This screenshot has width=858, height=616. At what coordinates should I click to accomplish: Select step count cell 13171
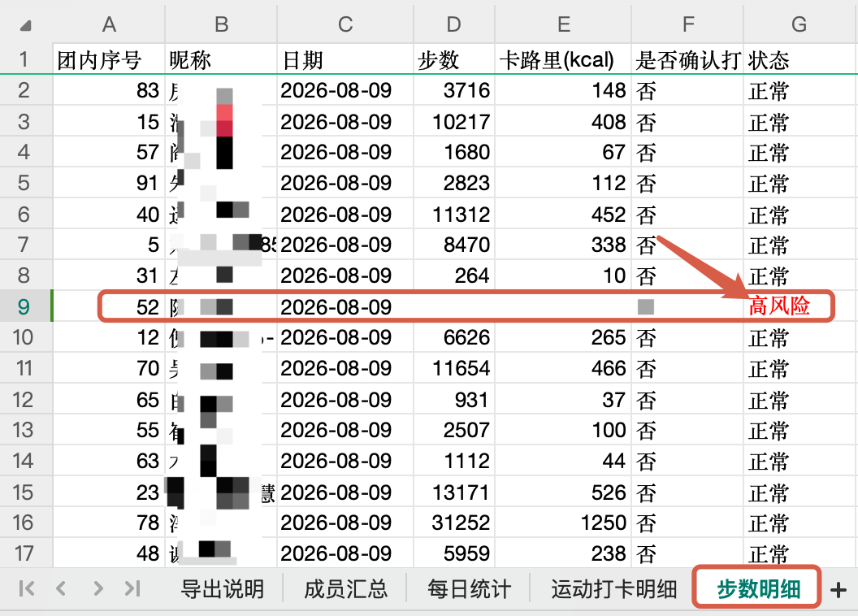[453, 492]
